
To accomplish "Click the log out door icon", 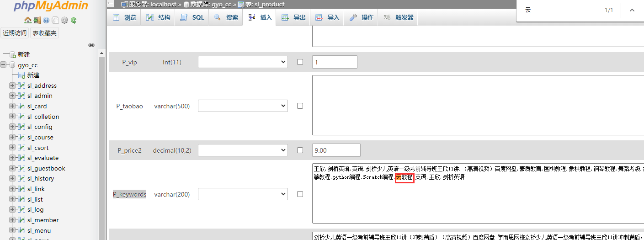I will (x=37, y=20).
